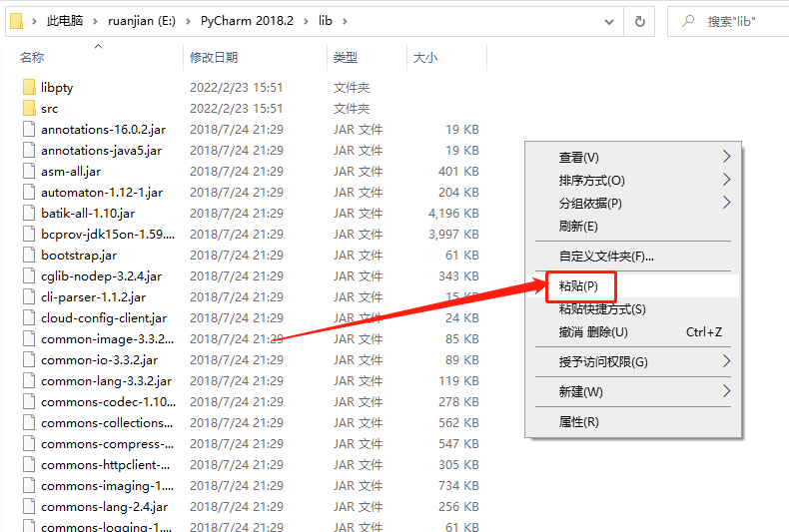Viewport: 789px width, 532px height.
Task: Click the libpty folder name
Action: click(x=57, y=88)
